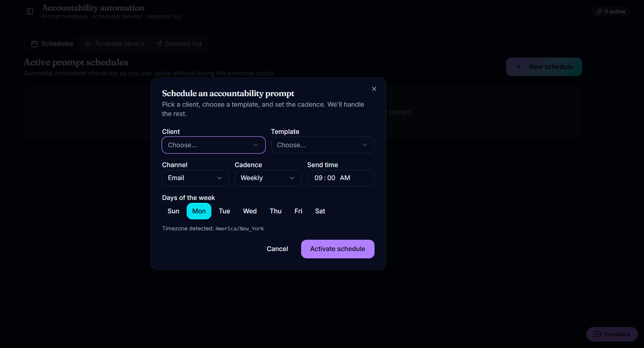Click the paper plane icon on Delivery log

(159, 44)
